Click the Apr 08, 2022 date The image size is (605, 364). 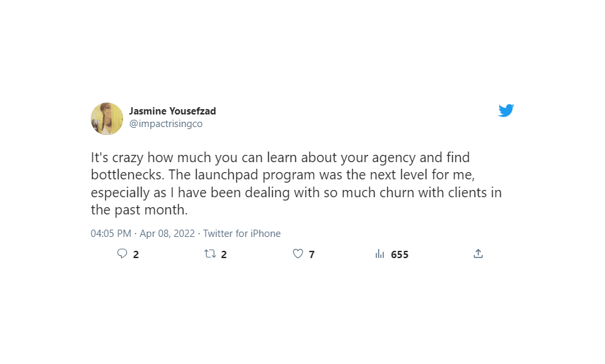click(x=167, y=234)
